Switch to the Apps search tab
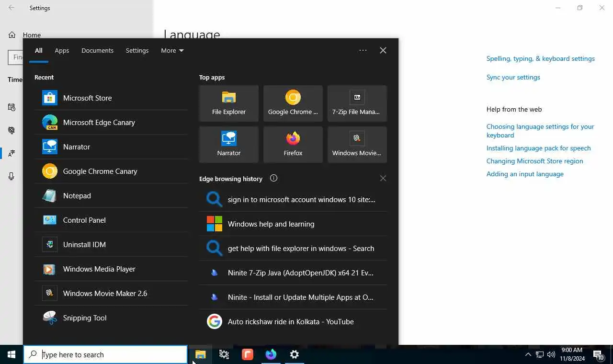The height and width of the screenshot is (364, 613). [62, 50]
